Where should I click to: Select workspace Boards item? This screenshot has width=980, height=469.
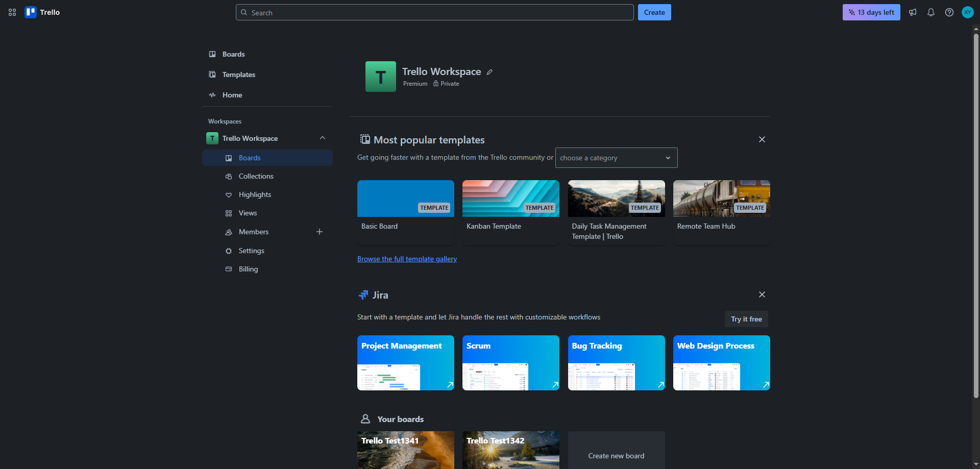(267, 158)
